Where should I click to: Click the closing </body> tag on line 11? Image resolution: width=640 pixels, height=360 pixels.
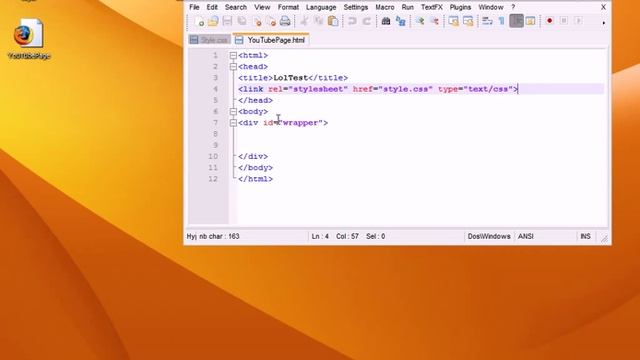(x=256, y=168)
